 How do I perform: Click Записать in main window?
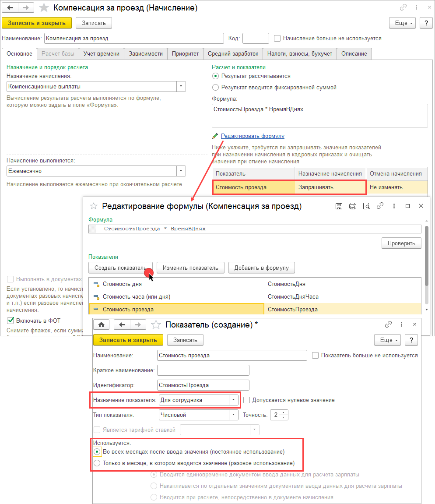point(94,23)
